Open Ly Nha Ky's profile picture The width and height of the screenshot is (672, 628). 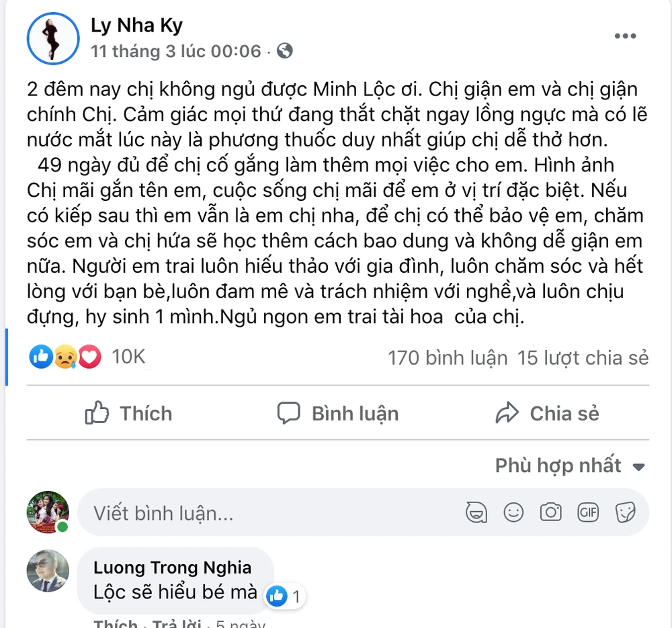53,39
